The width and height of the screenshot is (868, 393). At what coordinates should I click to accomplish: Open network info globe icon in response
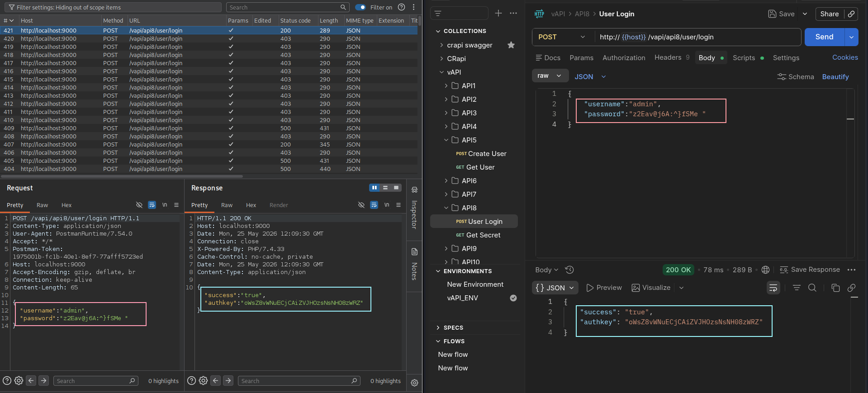click(x=765, y=270)
